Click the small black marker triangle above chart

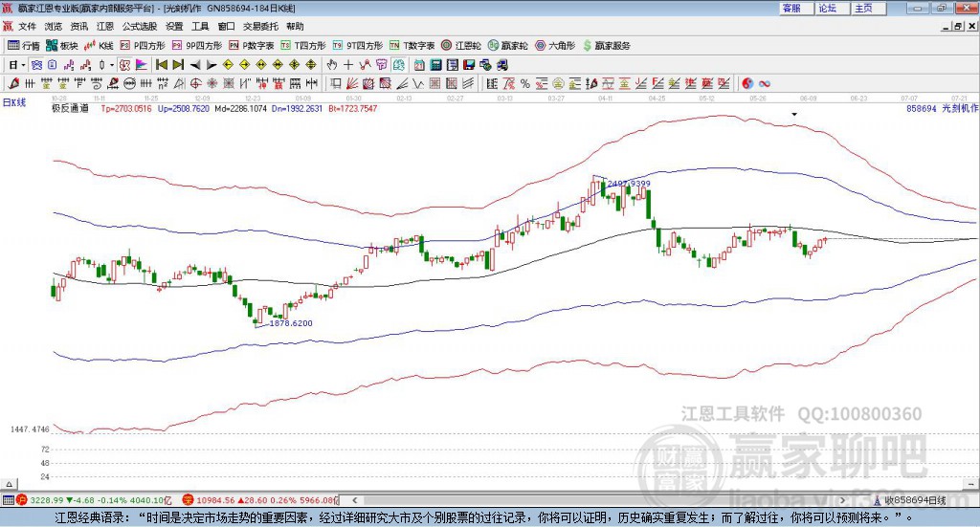pos(794,114)
